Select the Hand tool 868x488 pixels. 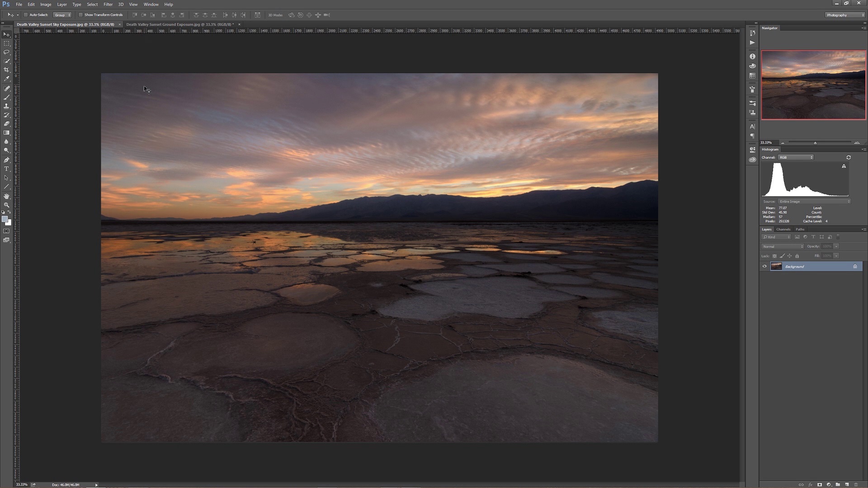click(6, 196)
